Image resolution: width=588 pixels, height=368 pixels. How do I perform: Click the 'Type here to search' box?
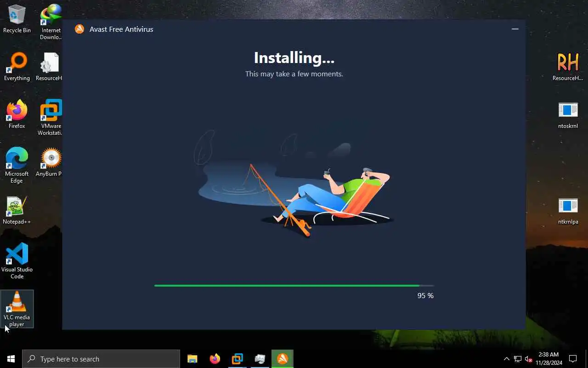click(101, 359)
